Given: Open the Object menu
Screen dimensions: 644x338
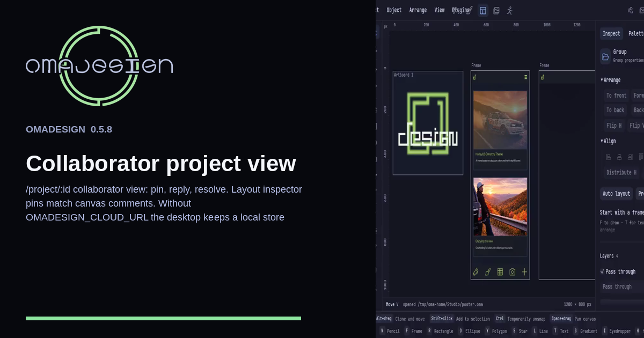Looking at the screenshot, I should coord(394,10).
